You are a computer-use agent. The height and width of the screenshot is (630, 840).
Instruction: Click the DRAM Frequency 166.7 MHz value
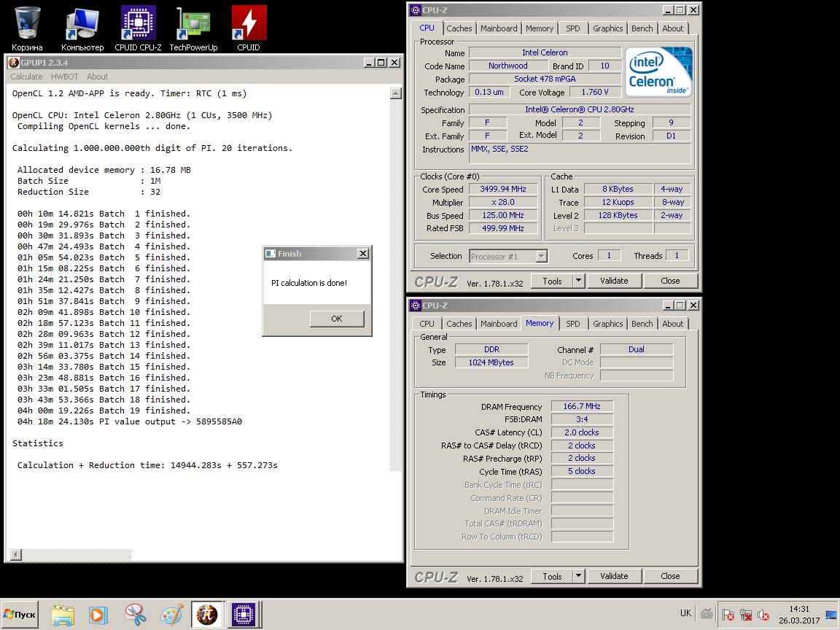pos(582,407)
